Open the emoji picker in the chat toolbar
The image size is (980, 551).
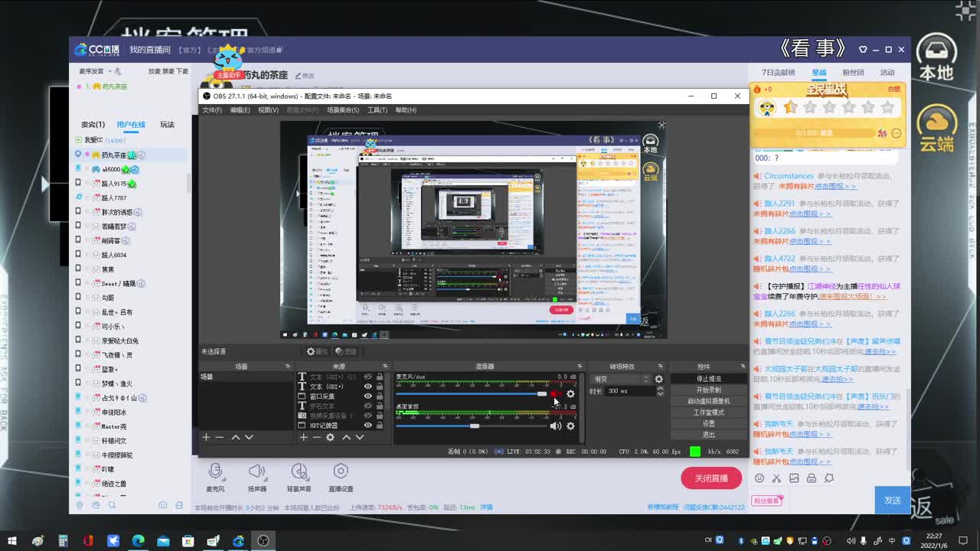click(759, 478)
